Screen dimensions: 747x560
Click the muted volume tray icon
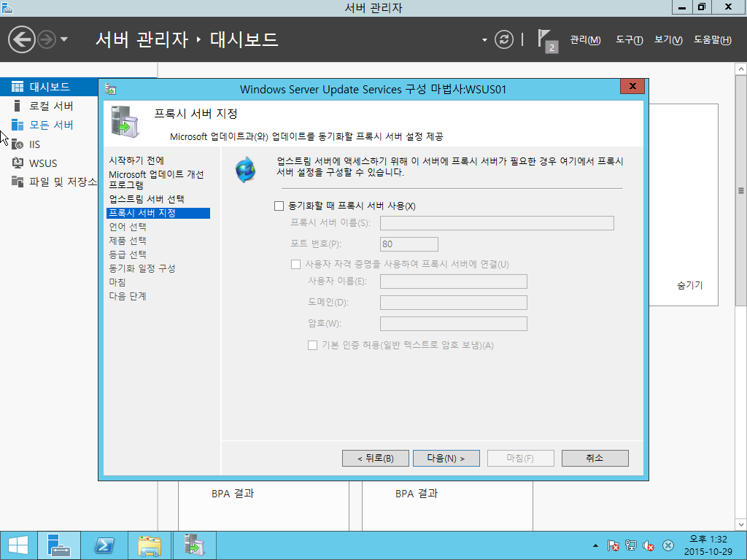pyautogui.click(x=649, y=545)
